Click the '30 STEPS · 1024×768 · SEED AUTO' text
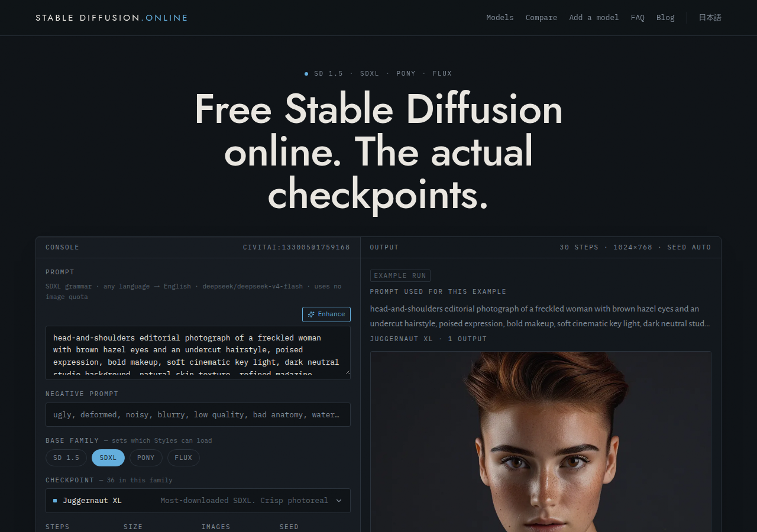757x532 pixels. [x=635, y=248]
